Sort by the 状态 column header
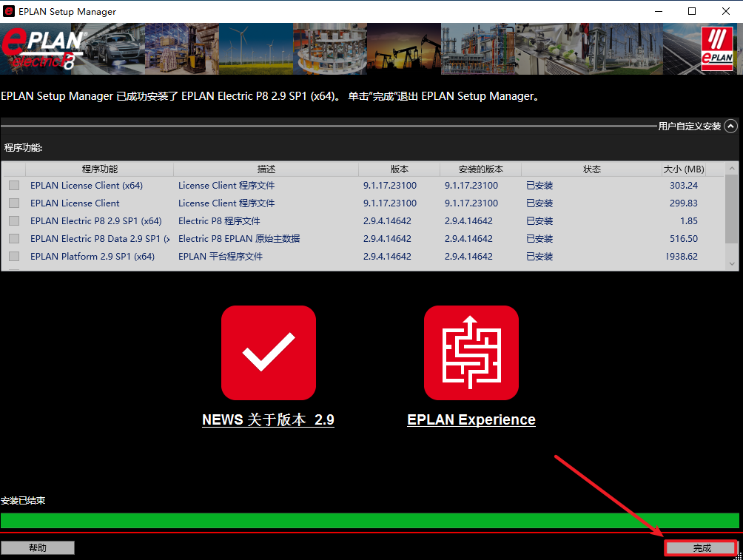The image size is (743, 560). click(x=591, y=169)
